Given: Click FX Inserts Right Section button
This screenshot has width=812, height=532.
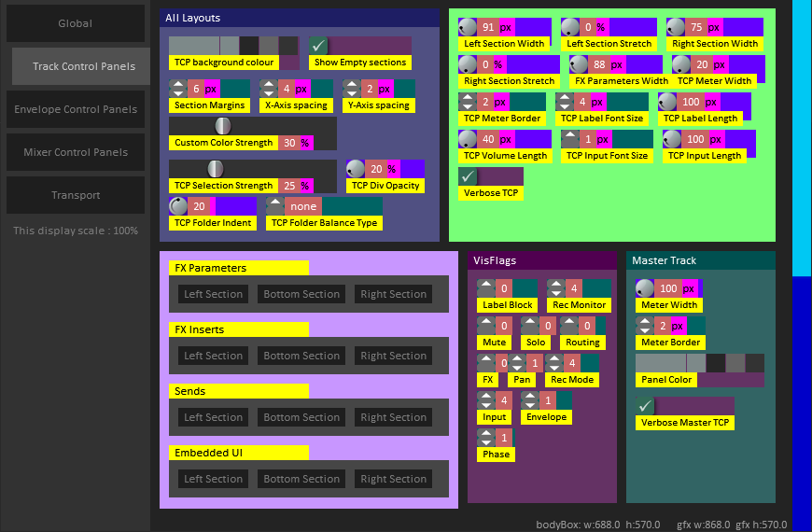Looking at the screenshot, I should coord(394,356).
